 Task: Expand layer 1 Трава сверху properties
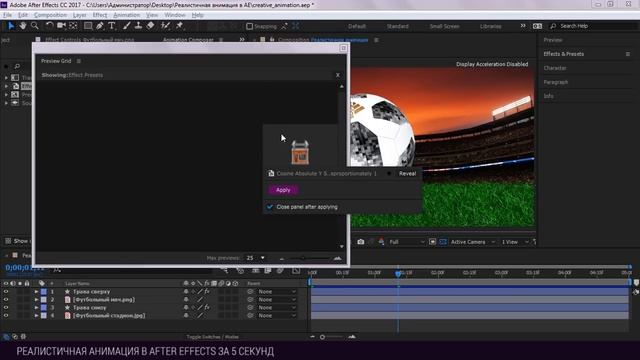coord(36,292)
